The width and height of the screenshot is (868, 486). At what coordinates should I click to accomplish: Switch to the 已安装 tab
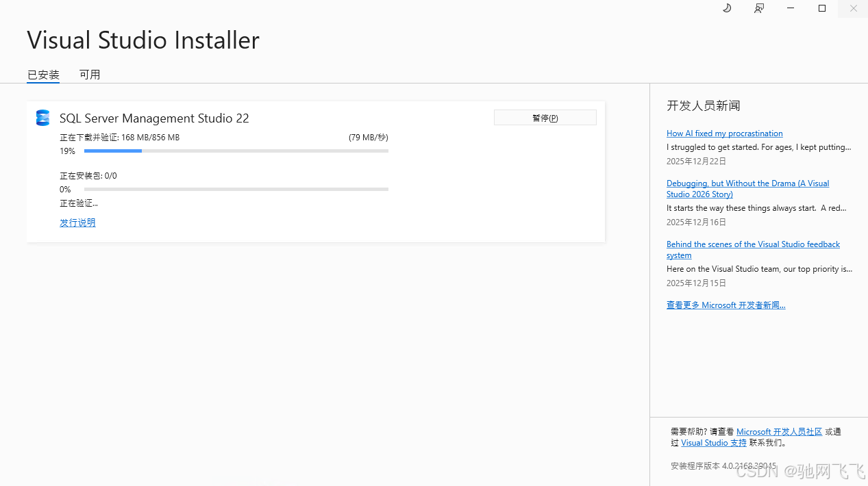click(x=43, y=75)
